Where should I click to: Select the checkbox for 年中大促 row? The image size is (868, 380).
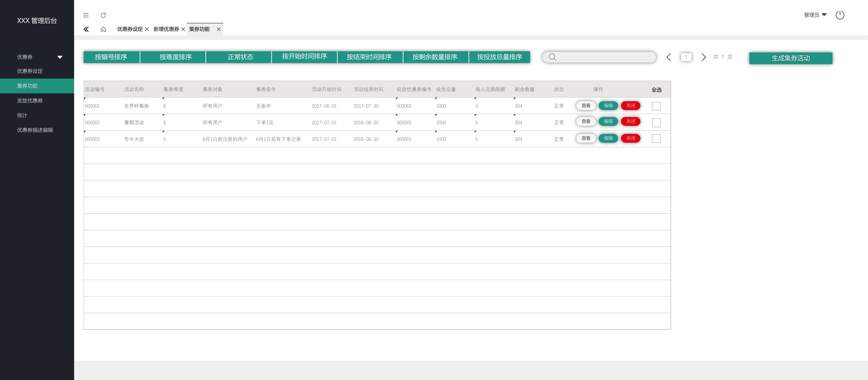coord(656,139)
